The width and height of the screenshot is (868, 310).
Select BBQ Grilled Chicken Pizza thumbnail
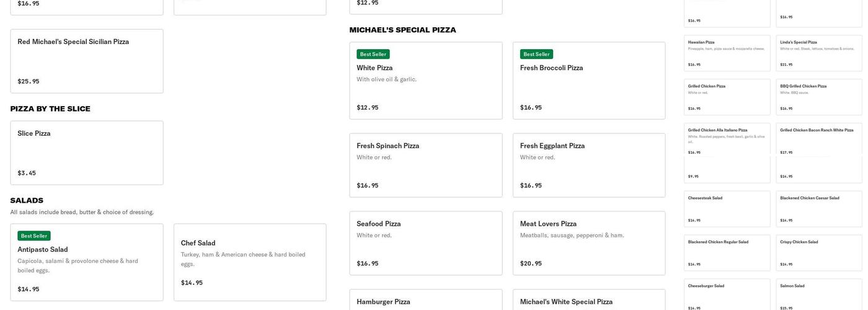818,97
